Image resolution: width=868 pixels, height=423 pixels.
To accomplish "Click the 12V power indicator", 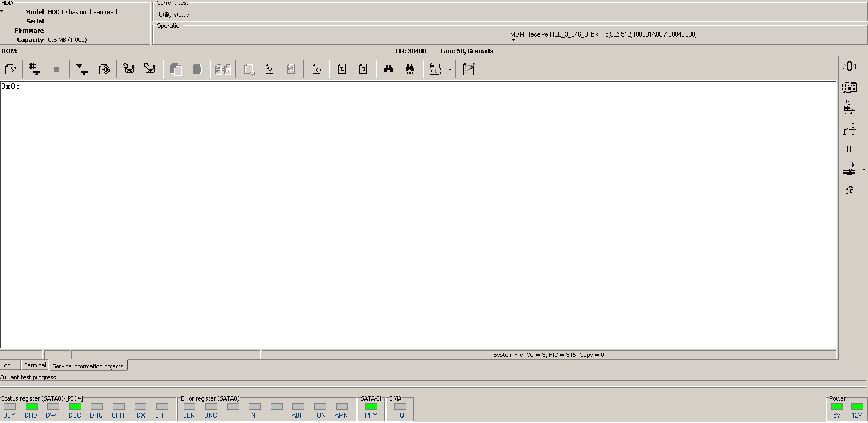I will coord(857,407).
